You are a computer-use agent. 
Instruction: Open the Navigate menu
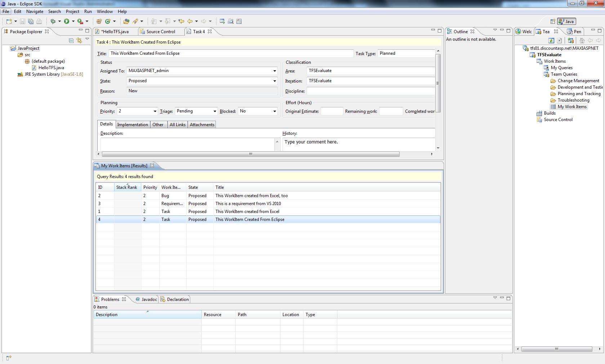35,12
